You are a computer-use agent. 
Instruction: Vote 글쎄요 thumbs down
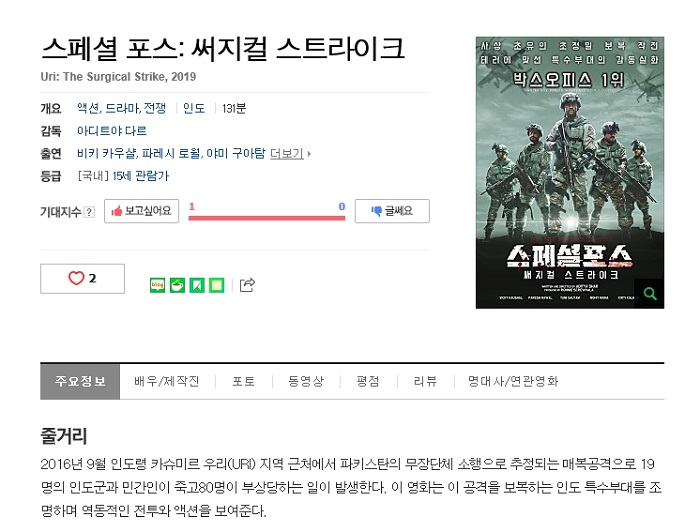tap(392, 211)
